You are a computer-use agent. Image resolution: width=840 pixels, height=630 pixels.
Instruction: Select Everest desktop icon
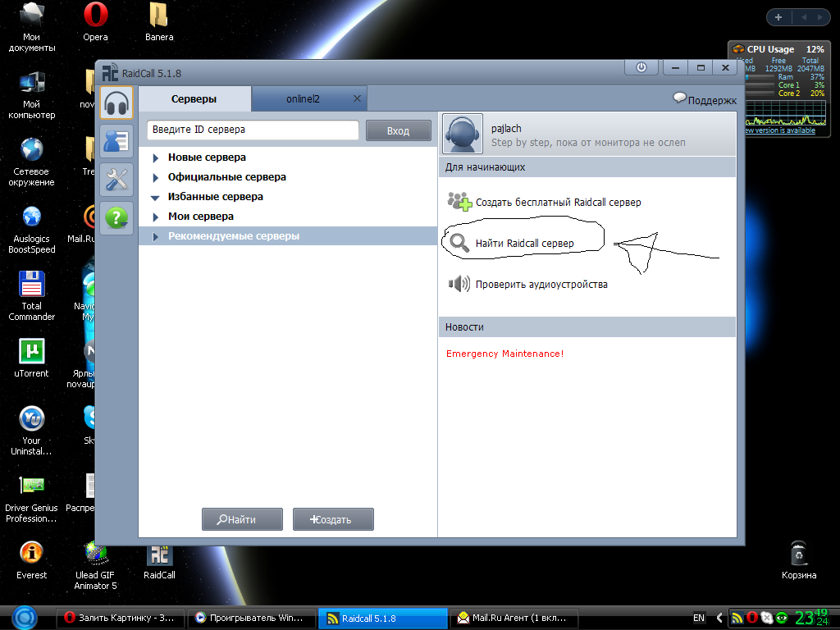click(x=32, y=559)
